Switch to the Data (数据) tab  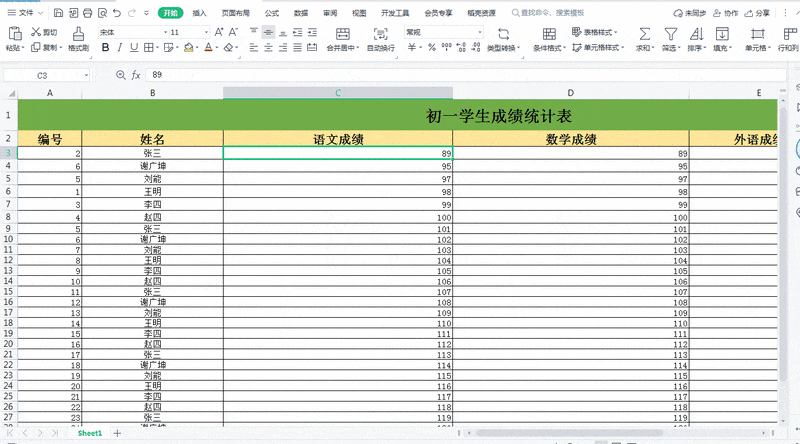(x=301, y=13)
